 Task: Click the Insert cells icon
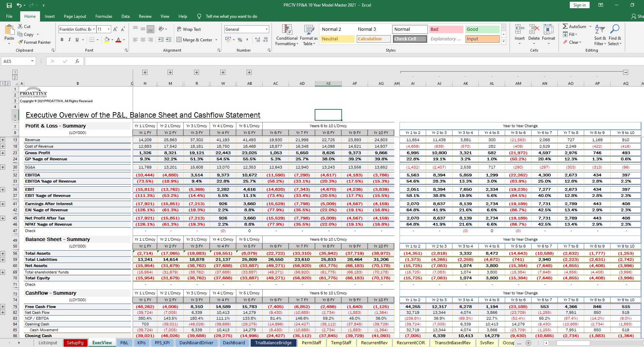click(x=520, y=30)
